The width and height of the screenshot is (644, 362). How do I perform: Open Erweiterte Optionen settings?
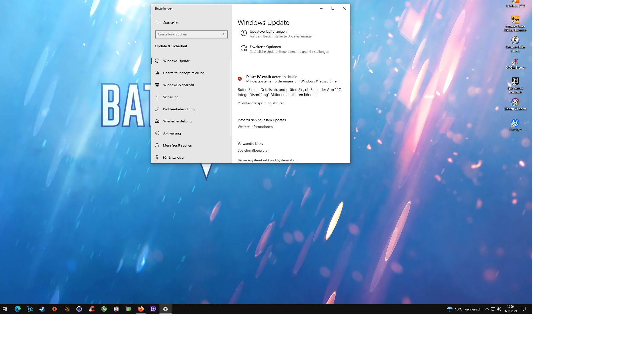tap(265, 47)
